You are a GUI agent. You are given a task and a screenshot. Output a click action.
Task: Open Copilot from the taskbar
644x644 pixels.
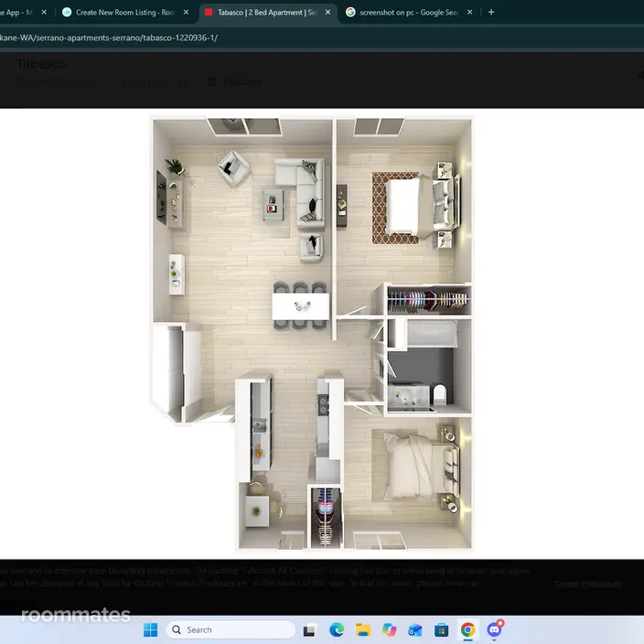tap(389, 629)
